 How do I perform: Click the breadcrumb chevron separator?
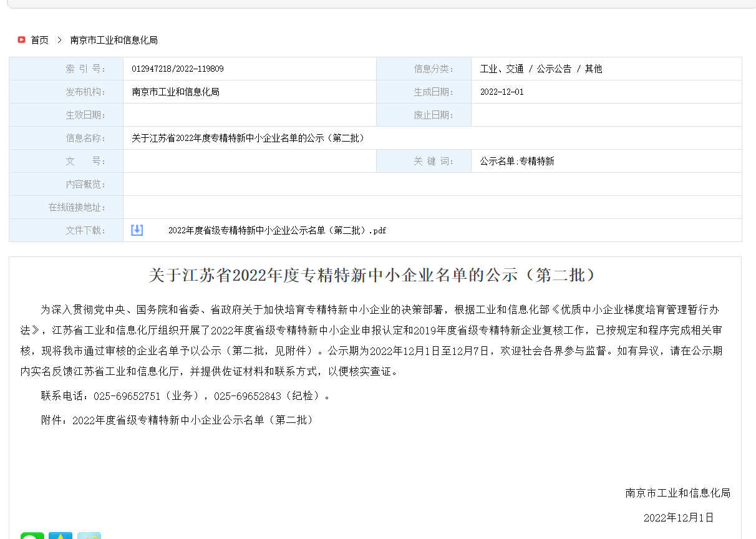tap(59, 40)
